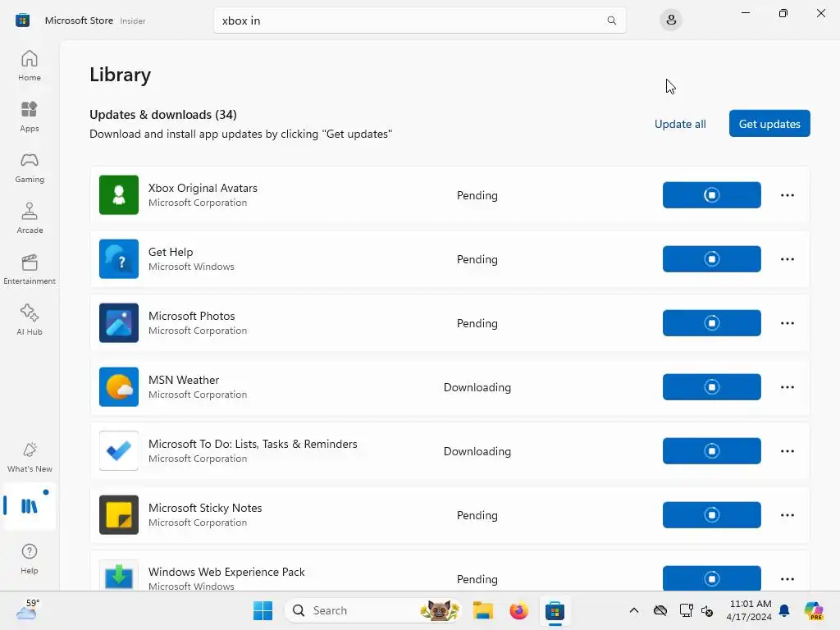840x630 pixels.
Task: Open the Windows Start menu
Action: pos(262,610)
